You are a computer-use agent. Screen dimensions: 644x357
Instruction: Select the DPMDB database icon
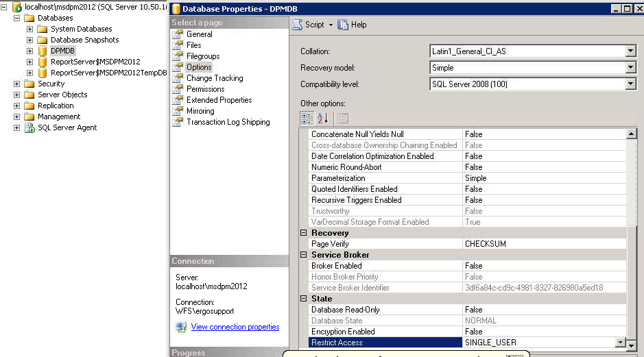point(43,51)
